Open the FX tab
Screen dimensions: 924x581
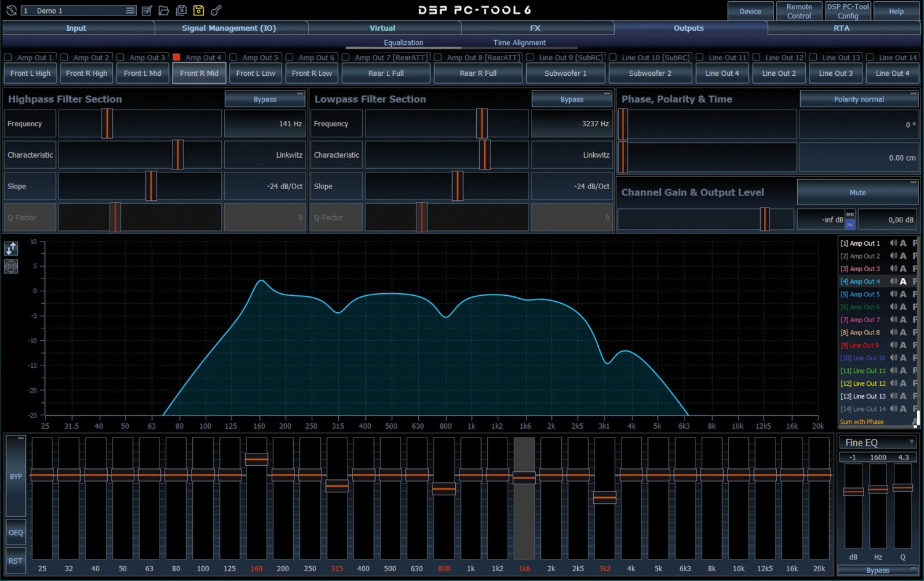click(x=535, y=28)
